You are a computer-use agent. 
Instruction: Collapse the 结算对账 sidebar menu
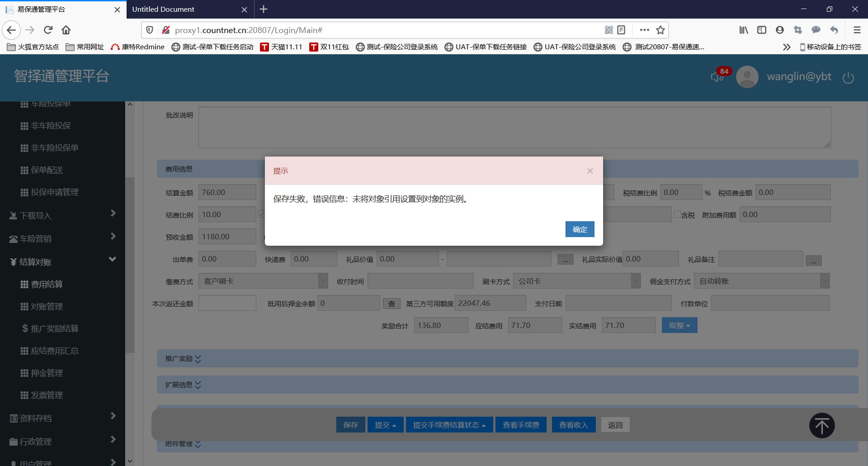(62, 262)
